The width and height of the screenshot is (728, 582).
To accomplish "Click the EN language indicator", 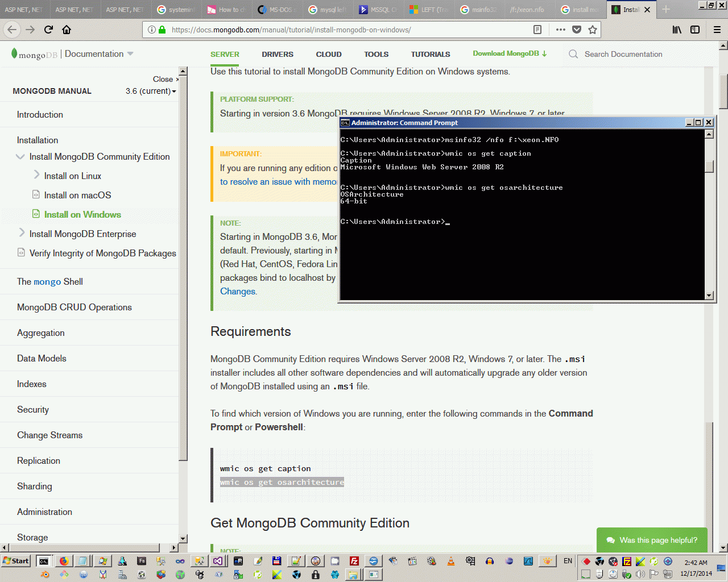I will pos(568,561).
